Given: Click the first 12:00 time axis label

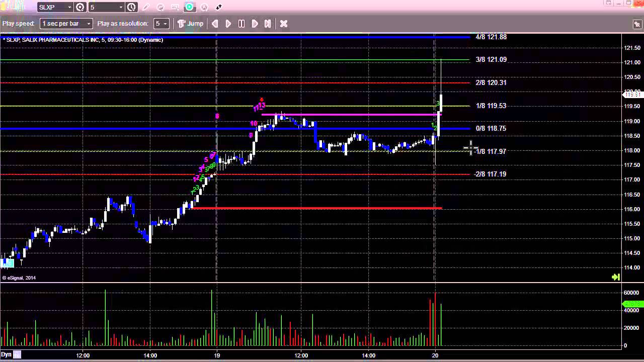Looking at the screenshot, I should coord(83,355).
